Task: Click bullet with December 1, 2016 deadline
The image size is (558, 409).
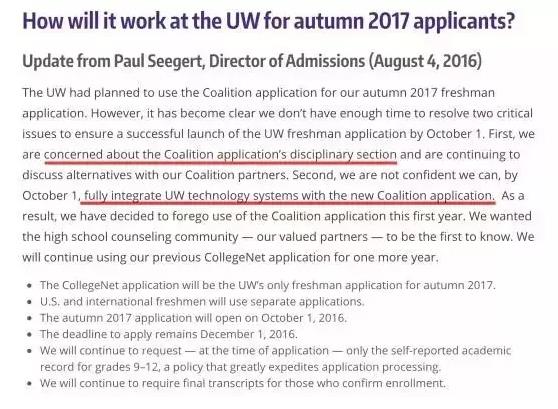Action: [169, 334]
